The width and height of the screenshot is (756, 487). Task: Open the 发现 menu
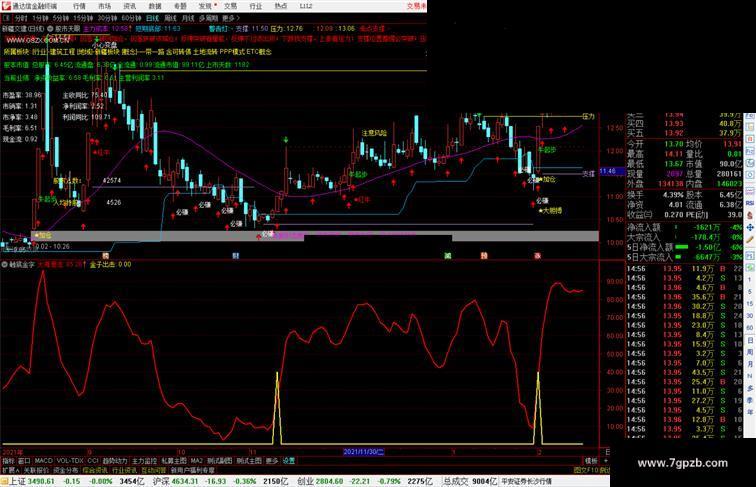click(205, 6)
